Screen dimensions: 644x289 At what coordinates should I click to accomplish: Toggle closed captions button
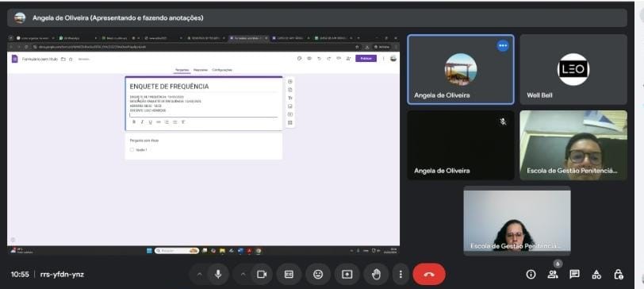click(289, 274)
